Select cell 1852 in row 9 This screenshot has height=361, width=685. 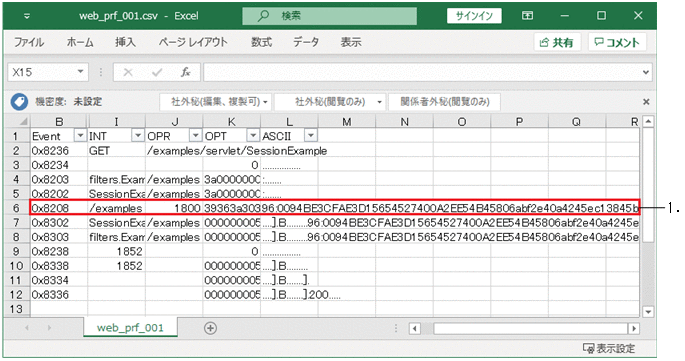(116, 251)
